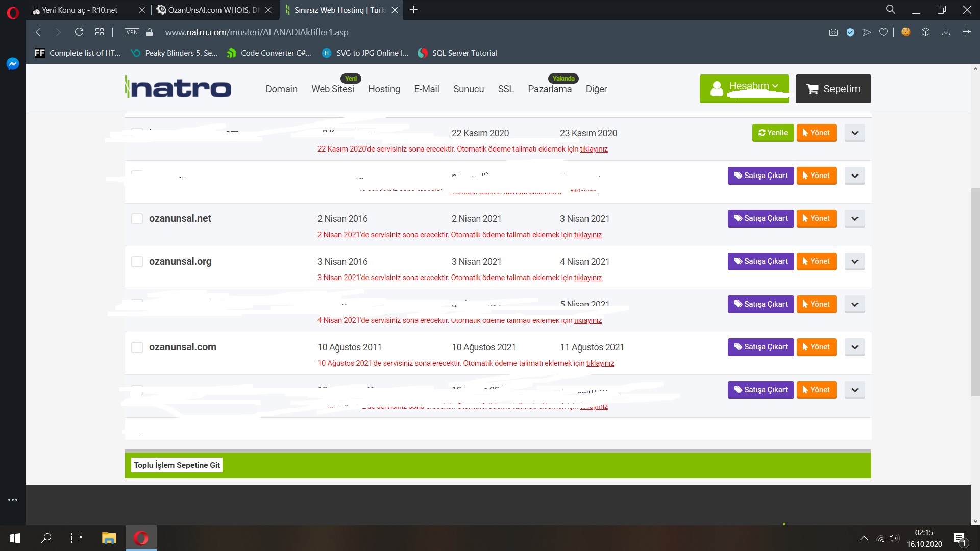Open Messenger in the Opera sidebar

coord(13,64)
